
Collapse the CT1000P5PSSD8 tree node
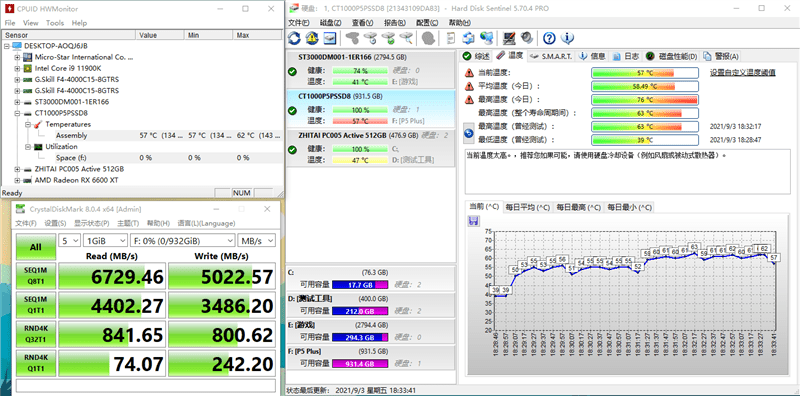tap(17, 113)
